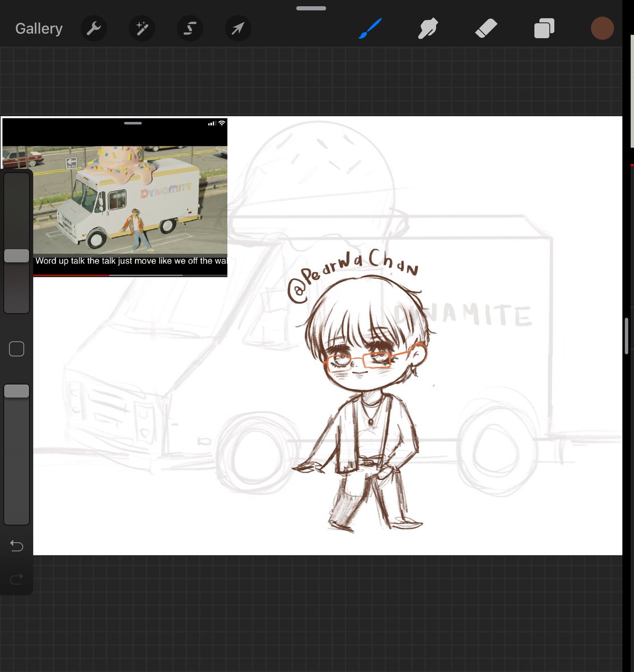
Task: Click the right-edge scrollbar handle
Action: coord(627,335)
